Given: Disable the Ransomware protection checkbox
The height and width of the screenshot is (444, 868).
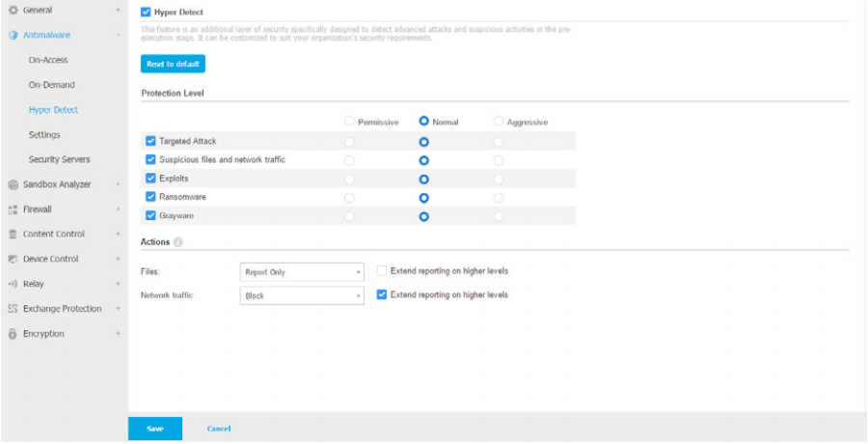Looking at the screenshot, I should 150,197.
